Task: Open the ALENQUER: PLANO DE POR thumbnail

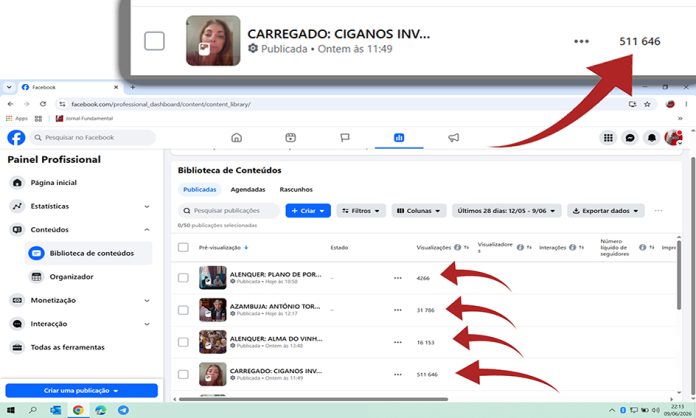Action: tap(213, 277)
